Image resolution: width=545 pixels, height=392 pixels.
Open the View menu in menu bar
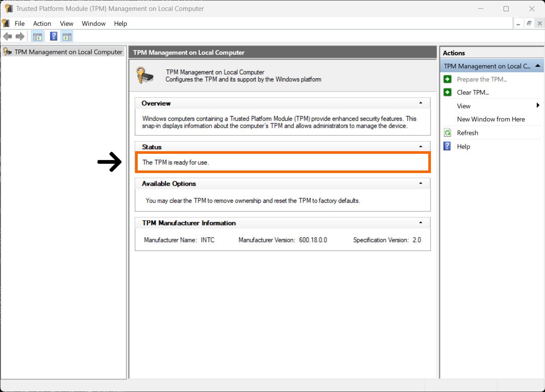[66, 24]
